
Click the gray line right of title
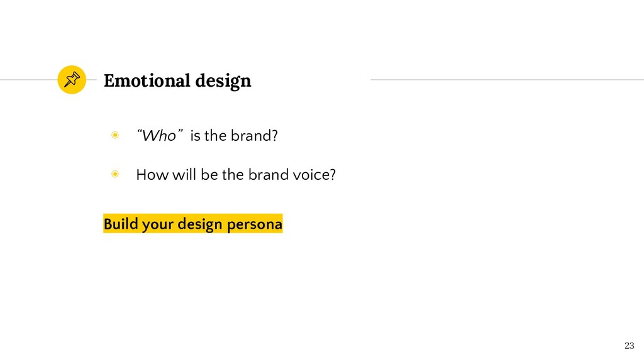click(x=508, y=80)
